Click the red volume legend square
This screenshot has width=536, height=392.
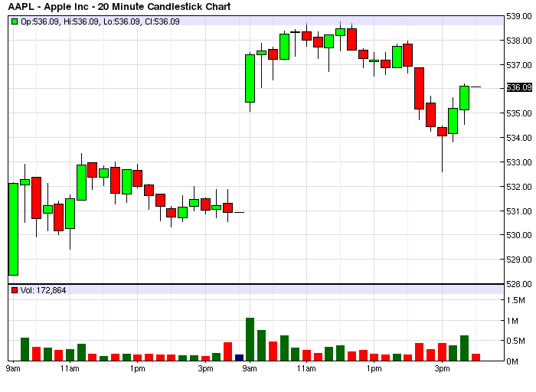[x=15, y=290]
